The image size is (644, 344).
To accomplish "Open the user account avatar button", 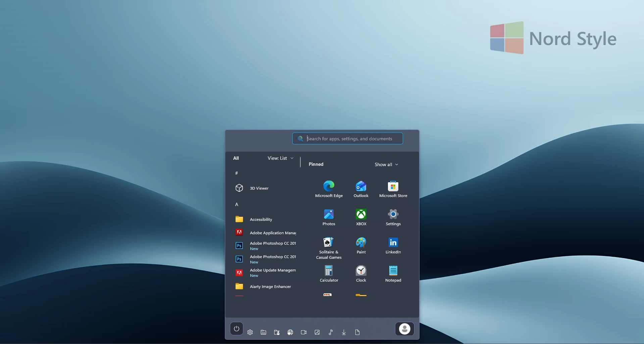I will (405, 329).
